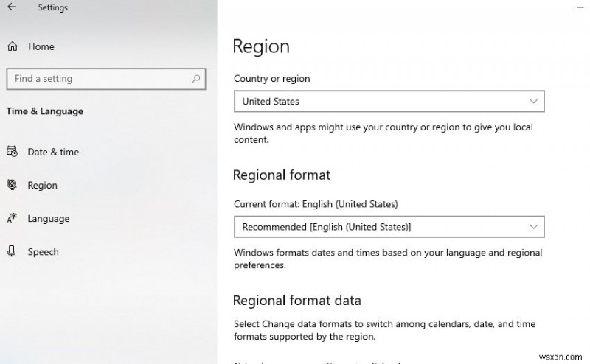The height and width of the screenshot is (364, 590).
Task: Click the Date & time calendar icon
Action: point(12,152)
